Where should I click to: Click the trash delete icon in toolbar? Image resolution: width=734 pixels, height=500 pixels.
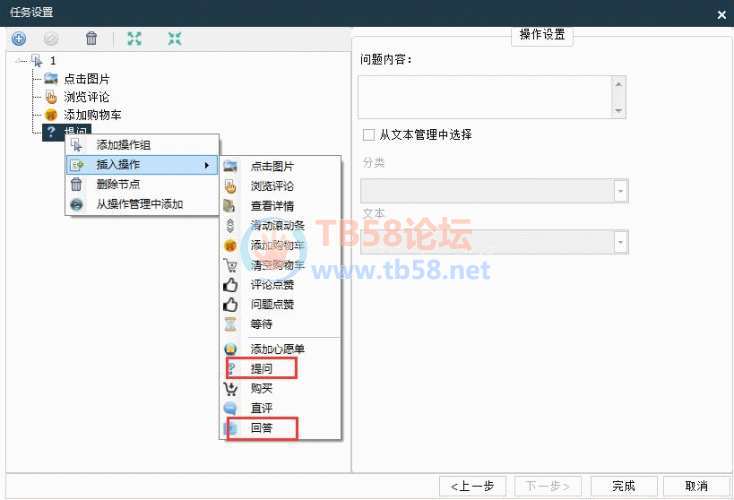click(x=91, y=39)
